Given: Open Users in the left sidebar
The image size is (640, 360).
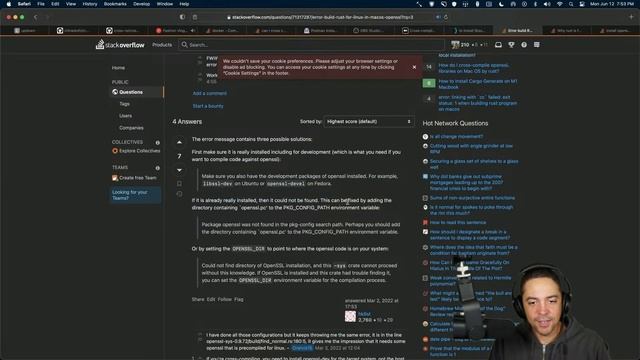Looking at the screenshot, I should pos(125,116).
